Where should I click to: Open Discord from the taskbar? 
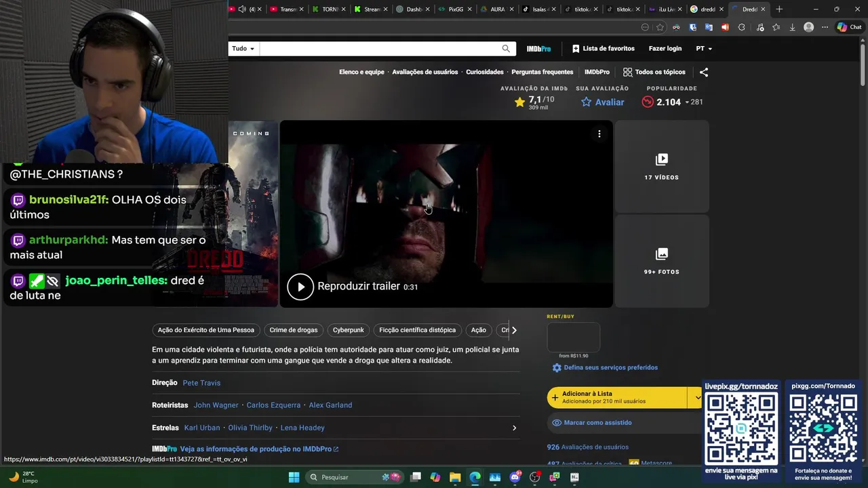(x=515, y=477)
